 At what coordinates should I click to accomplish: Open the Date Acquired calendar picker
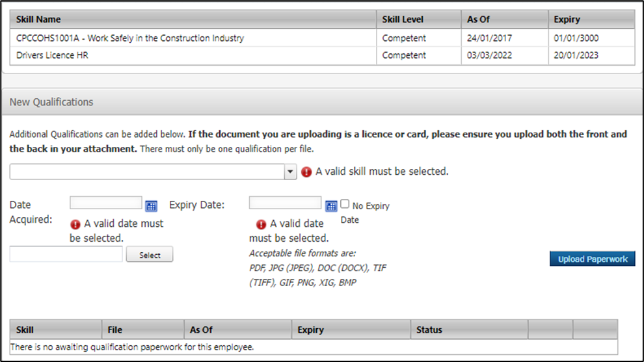152,206
